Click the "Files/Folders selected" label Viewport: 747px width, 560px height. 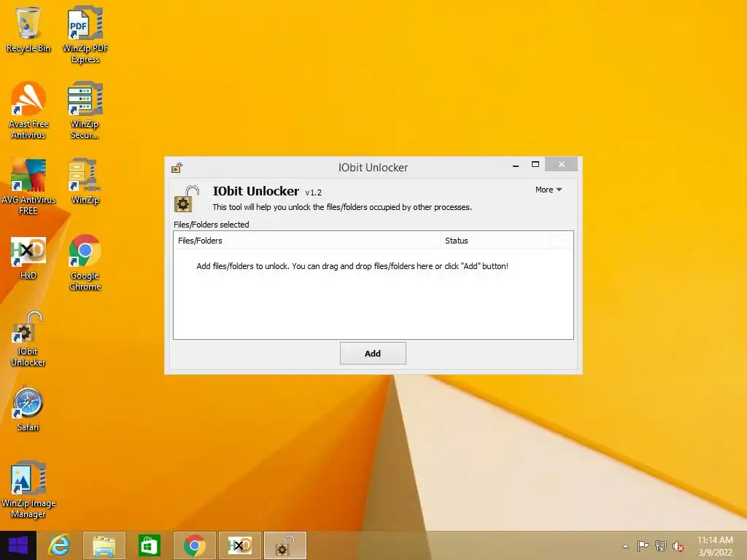(x=212, y=225)
